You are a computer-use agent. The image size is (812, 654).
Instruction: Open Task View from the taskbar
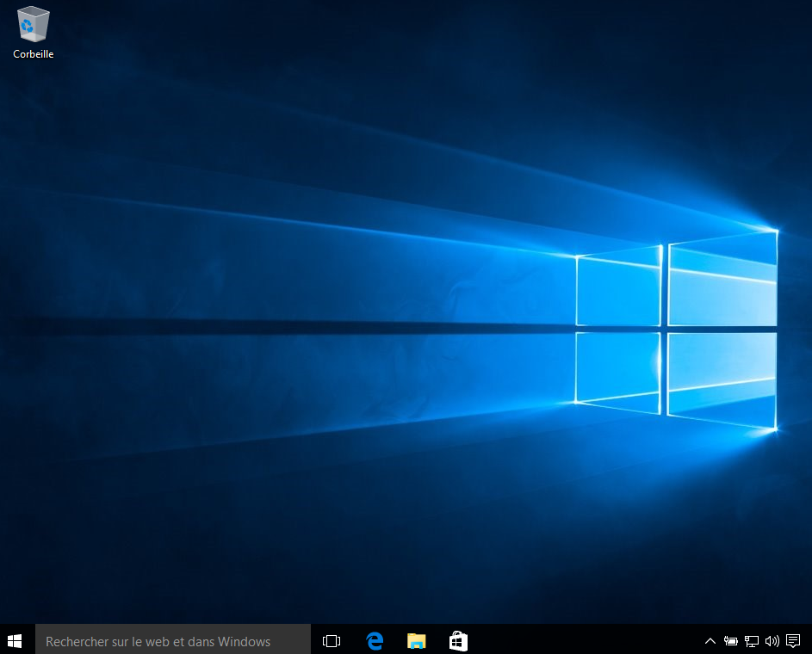pos(332,641)
